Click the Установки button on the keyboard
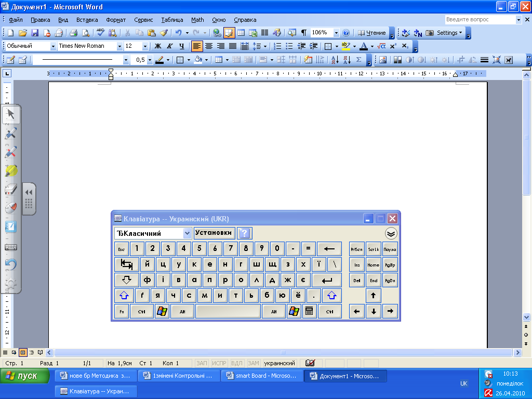Image resolution: width=532 pixels, height=399 pixels. coord(214,233)
